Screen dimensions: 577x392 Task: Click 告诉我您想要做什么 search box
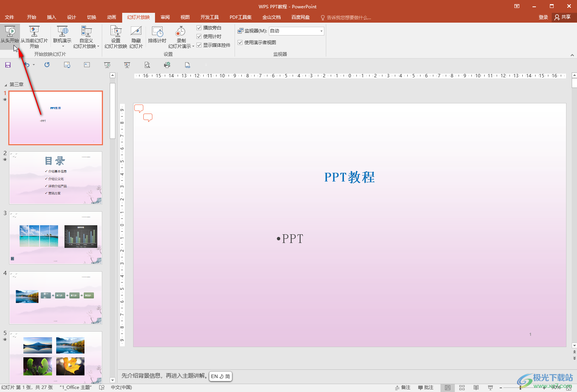click(346, 17)
